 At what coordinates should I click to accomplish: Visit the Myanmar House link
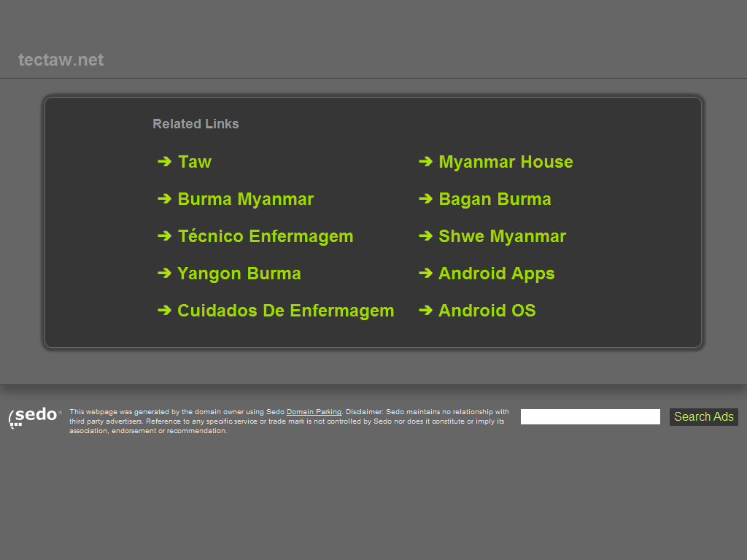click(506, 162)
